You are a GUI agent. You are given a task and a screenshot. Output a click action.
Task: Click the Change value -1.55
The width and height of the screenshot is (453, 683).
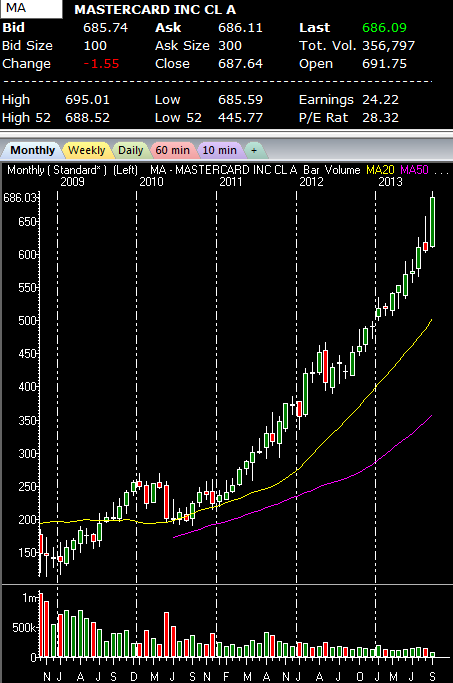pyautogui.click(x=101, y=64)
